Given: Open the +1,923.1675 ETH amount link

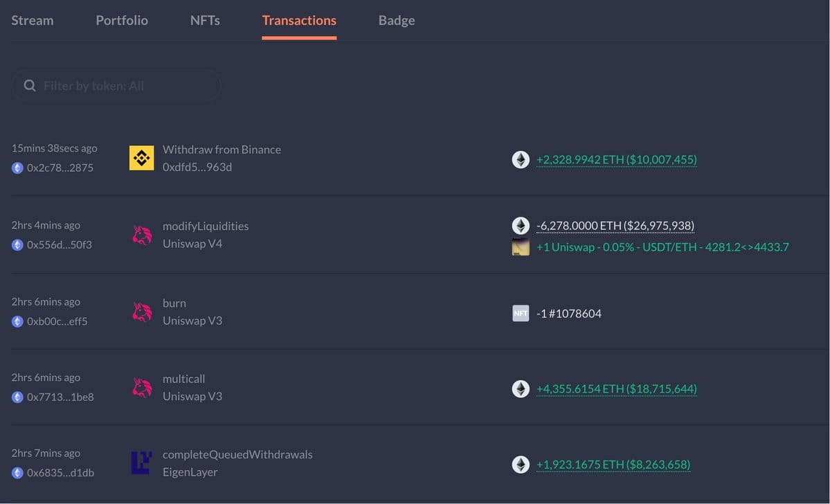Looking at the screenshot, I should pos(613,465).
